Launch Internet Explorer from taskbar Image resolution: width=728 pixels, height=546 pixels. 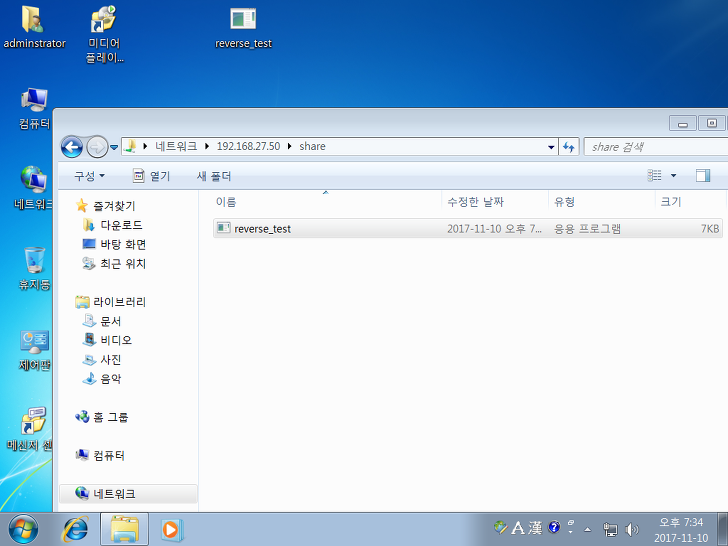tap(75, 529)
